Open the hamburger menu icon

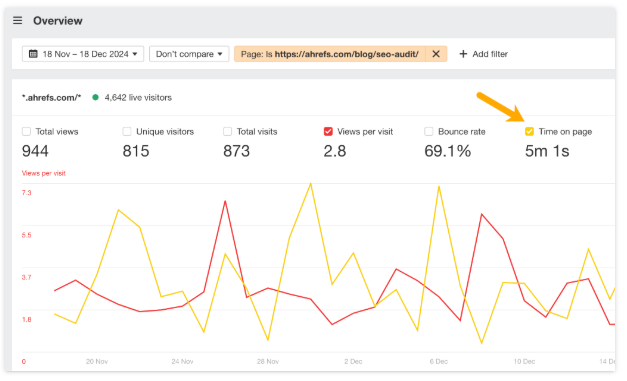point(17,20)
